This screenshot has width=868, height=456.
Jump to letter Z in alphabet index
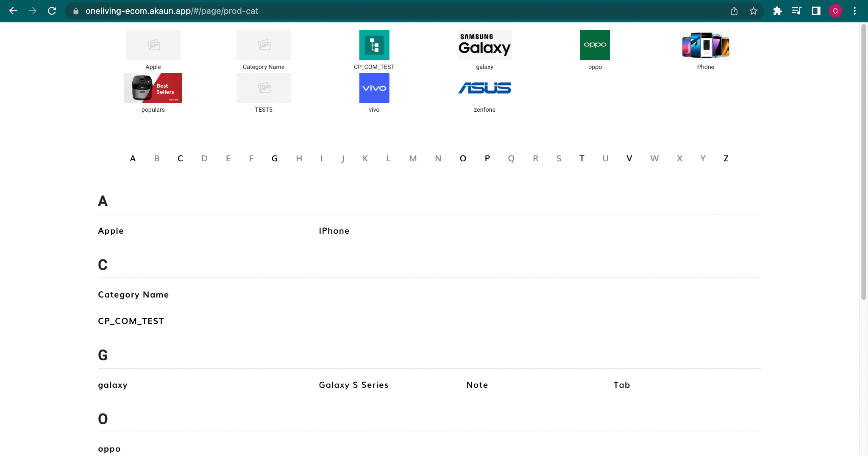[x=726, y=158]
